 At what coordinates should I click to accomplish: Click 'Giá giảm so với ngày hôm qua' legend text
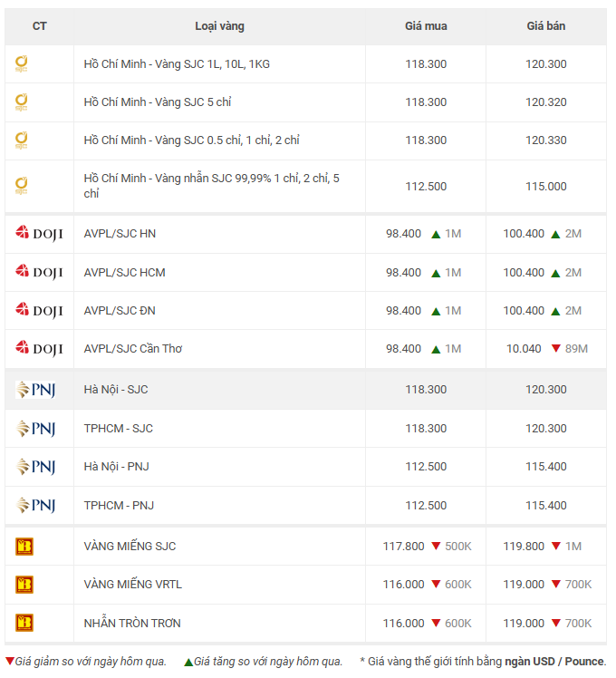coord(91,662)
